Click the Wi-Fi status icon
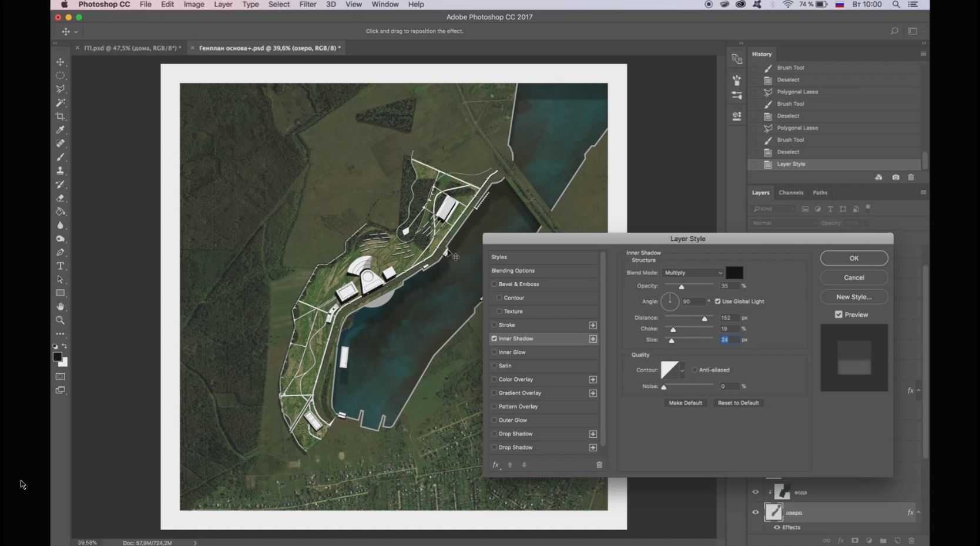980x546 pixels. [x=788, y=4]
